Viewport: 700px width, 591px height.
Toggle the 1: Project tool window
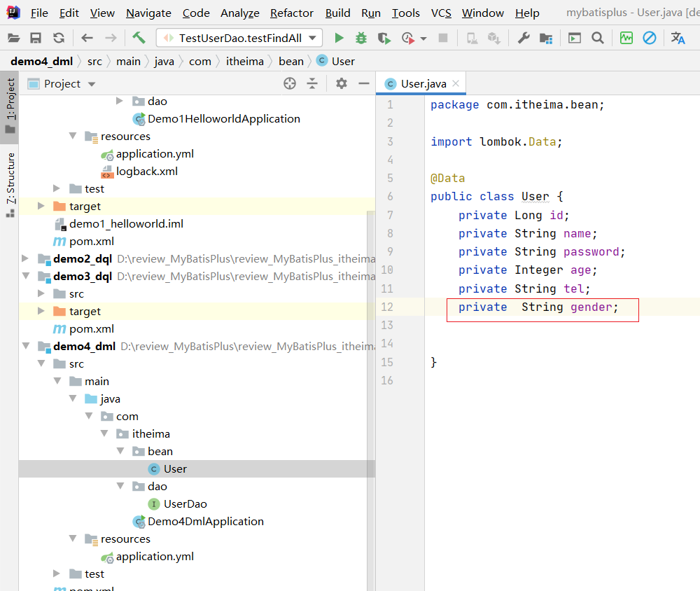(10, 105)
